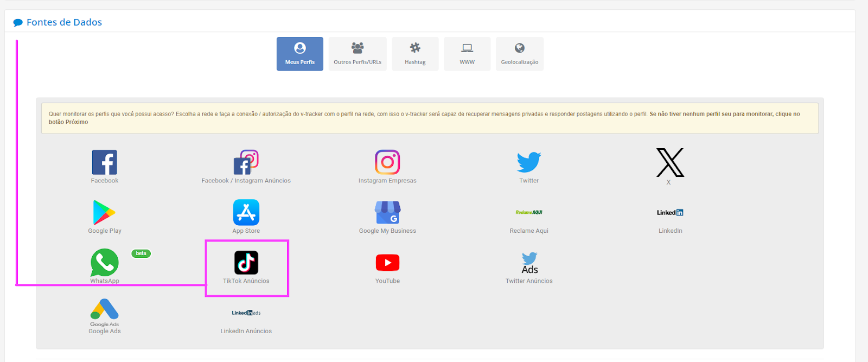Select the WWW tab

coord(467,54)
